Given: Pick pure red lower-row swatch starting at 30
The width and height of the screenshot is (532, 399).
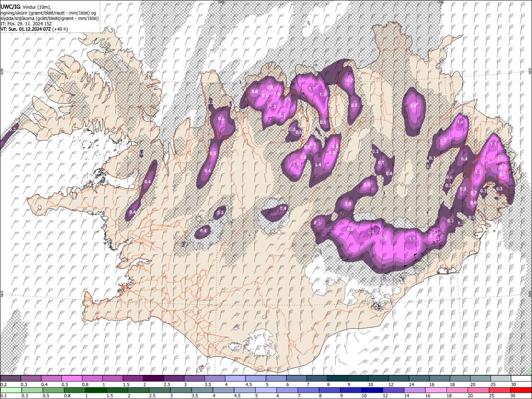Looking at the screenshot, I should [521, 390].
